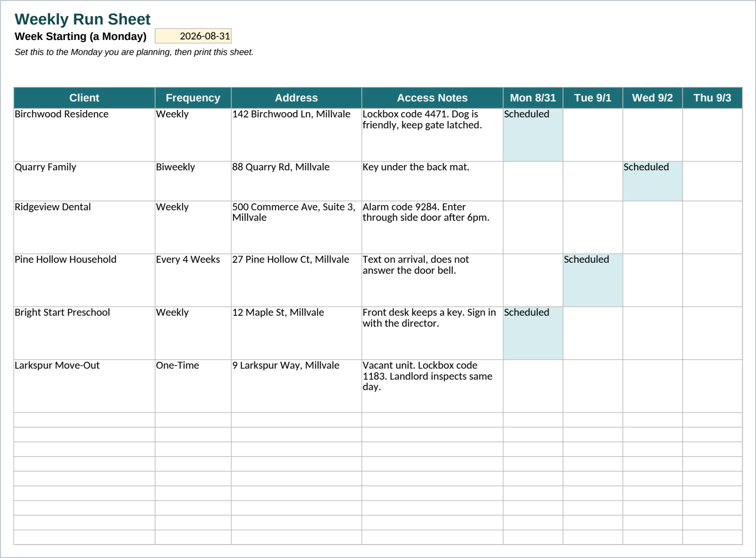Image resolution: width=756 pixels, height=558 pixels.
Task: Click the Client column header
Action: pos(84,98)
